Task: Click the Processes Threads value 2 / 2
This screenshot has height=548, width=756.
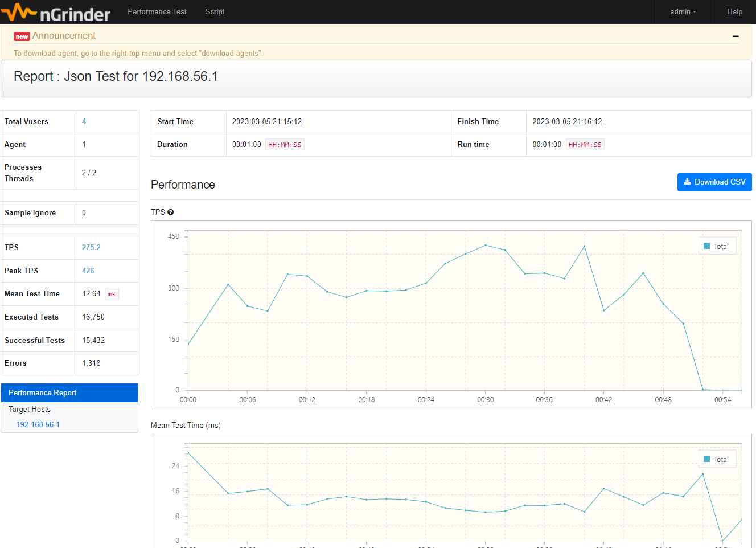Action: coord(89,173)
